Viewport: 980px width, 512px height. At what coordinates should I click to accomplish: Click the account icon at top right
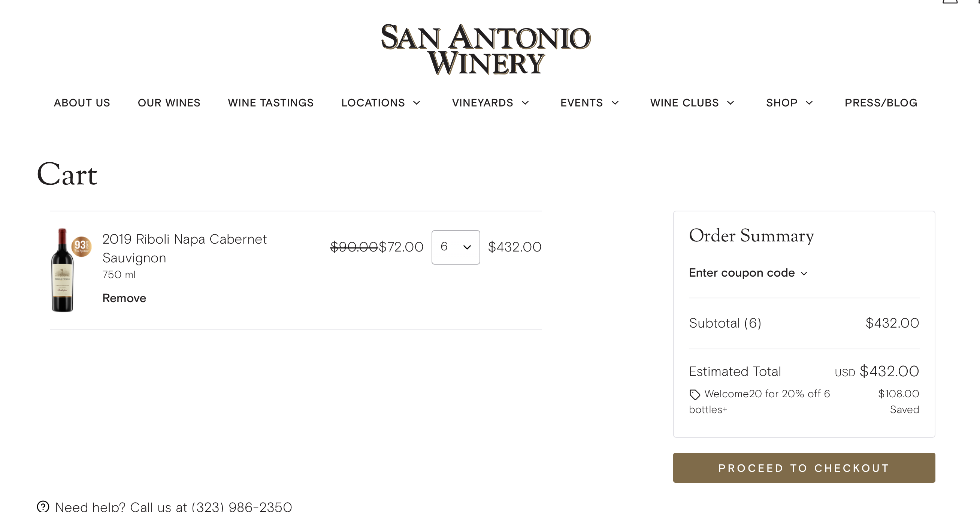pos(950,1)
